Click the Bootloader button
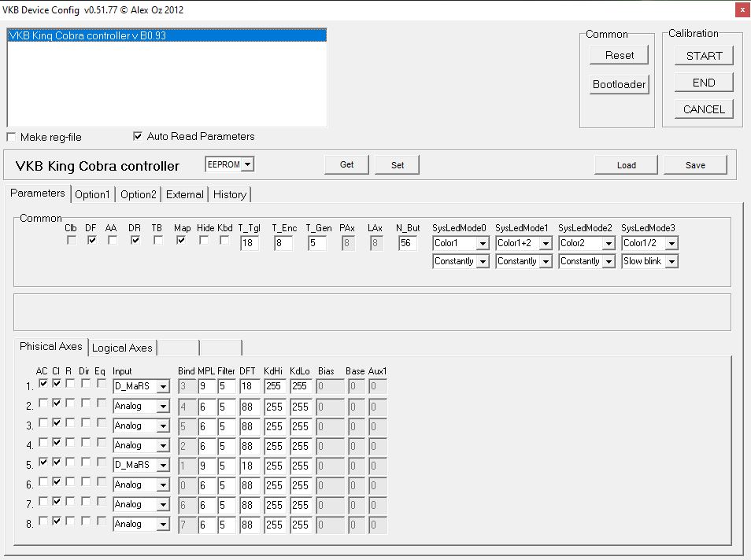Image resolution: width=751 pixels, height=560 pixels. click(619, 84)
